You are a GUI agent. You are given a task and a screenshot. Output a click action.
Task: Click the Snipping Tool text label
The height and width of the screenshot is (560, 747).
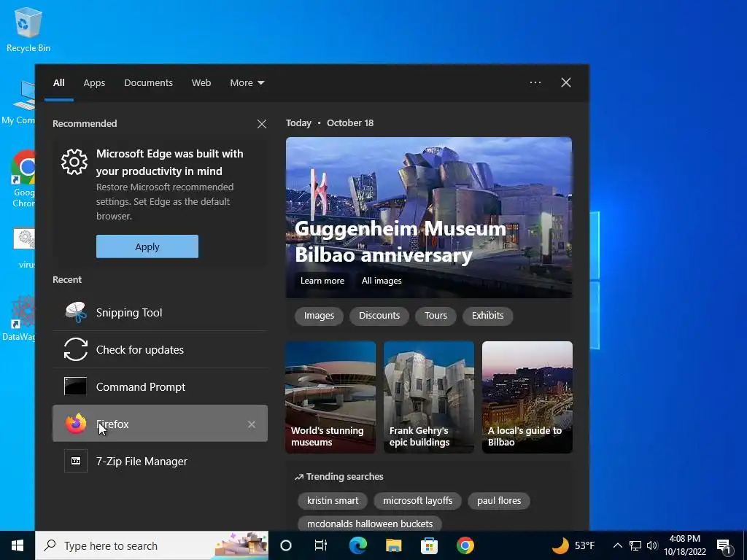(129, 312)
